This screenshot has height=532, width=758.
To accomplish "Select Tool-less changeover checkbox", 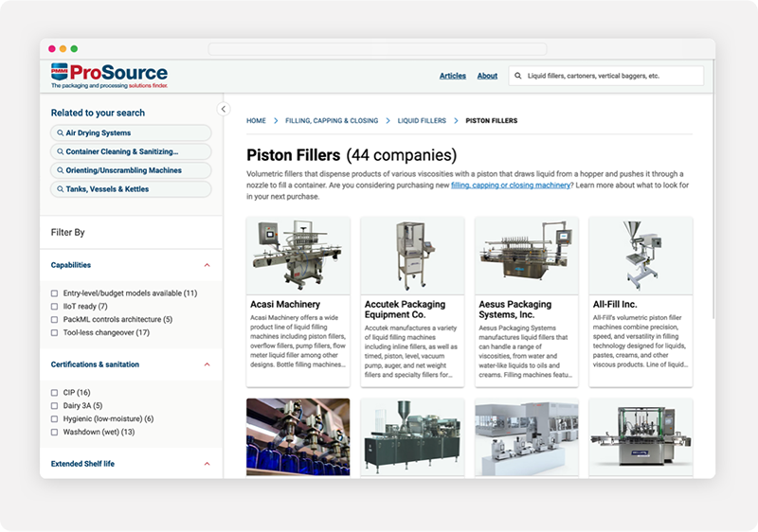I will [x=54, y=332].
